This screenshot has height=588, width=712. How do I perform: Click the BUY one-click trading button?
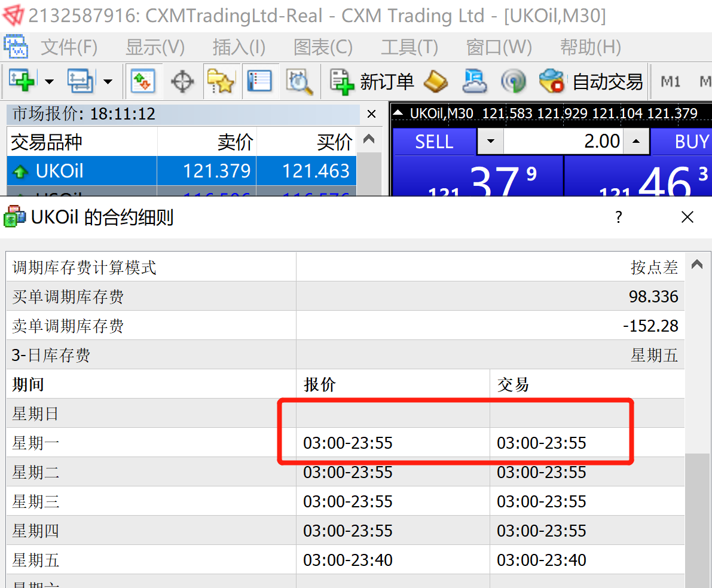[681, 142]
